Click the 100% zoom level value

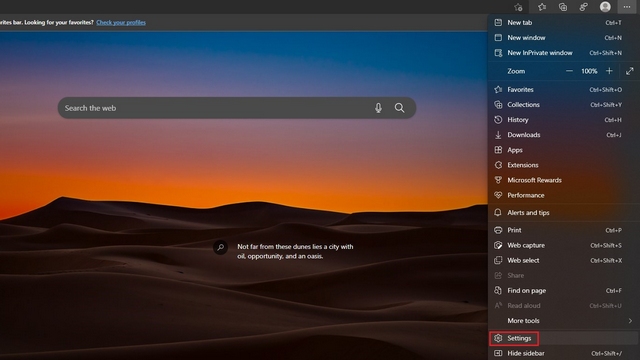(589, 71)
